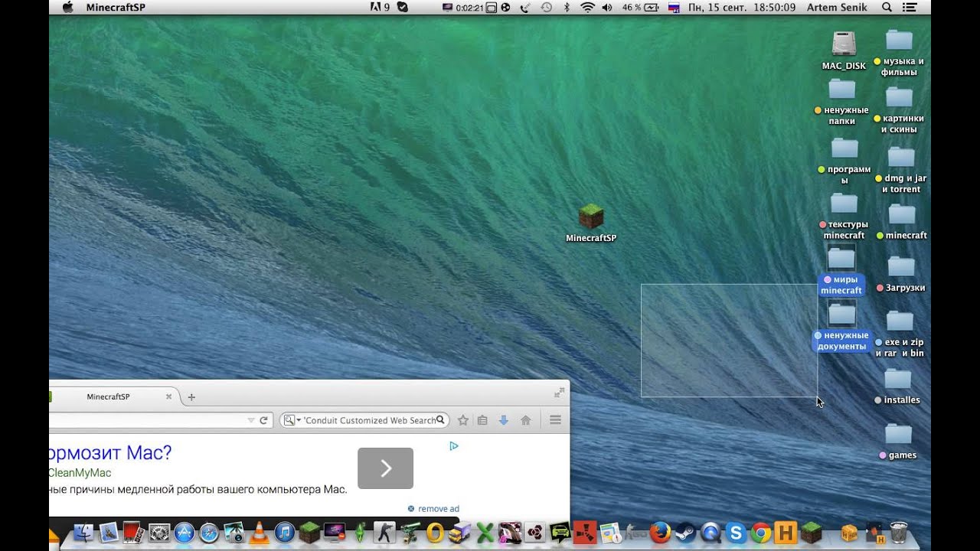Image resolution: width=980 pixels, height=551 pixels.
Task: Open the date and time menu
Action: coord(740,8)
